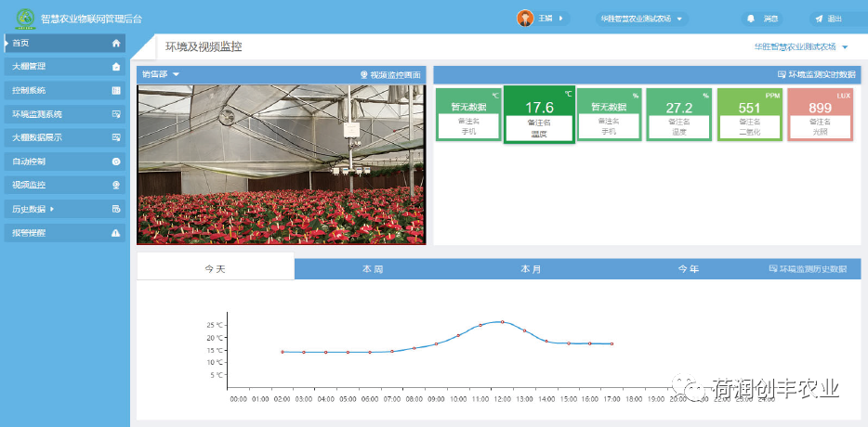The height and width of the screenshot is (427, 868).
Task: Click the chart data point at 14:00
Action: 546,342
